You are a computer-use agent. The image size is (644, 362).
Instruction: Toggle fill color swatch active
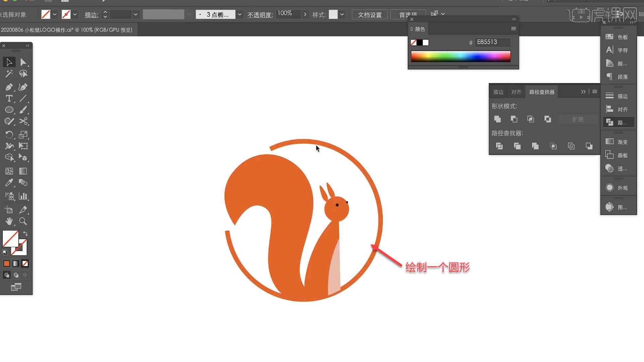[x=9, y=238]
